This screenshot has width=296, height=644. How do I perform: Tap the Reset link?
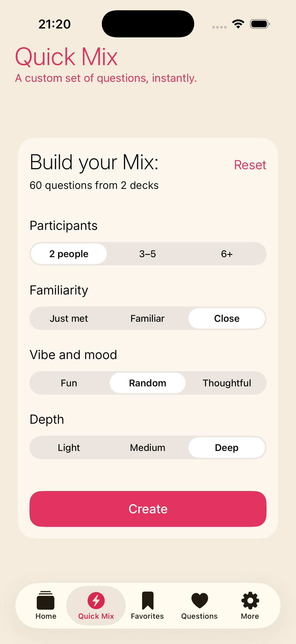250,165
